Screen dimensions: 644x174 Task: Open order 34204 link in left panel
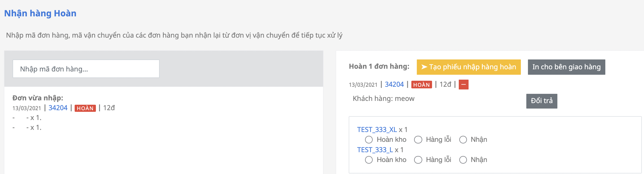pyautogui.click(x=58, y=108)
